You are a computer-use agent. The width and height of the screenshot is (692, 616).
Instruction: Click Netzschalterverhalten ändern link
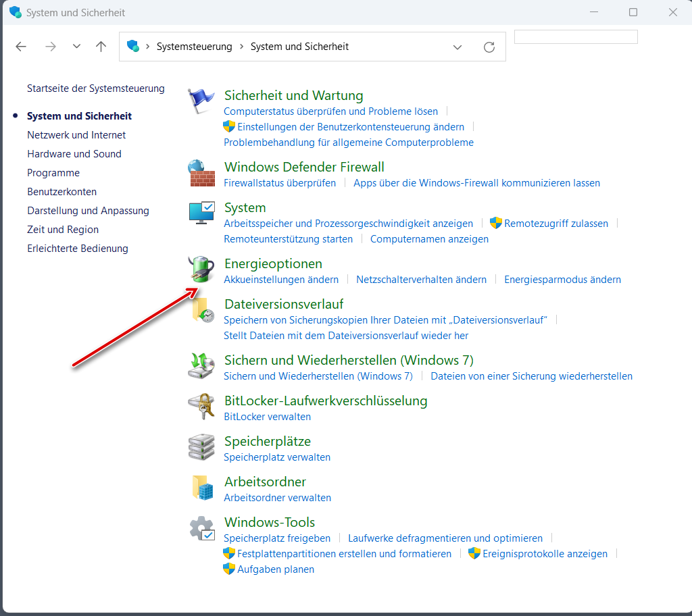pos(422,280)
